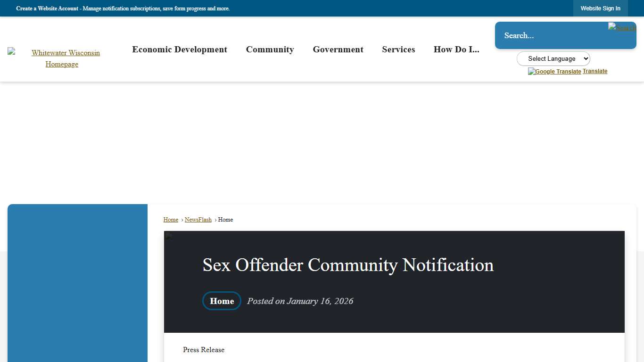Click the Translate link
Screen dimensions: 644x362
point(595,71)
